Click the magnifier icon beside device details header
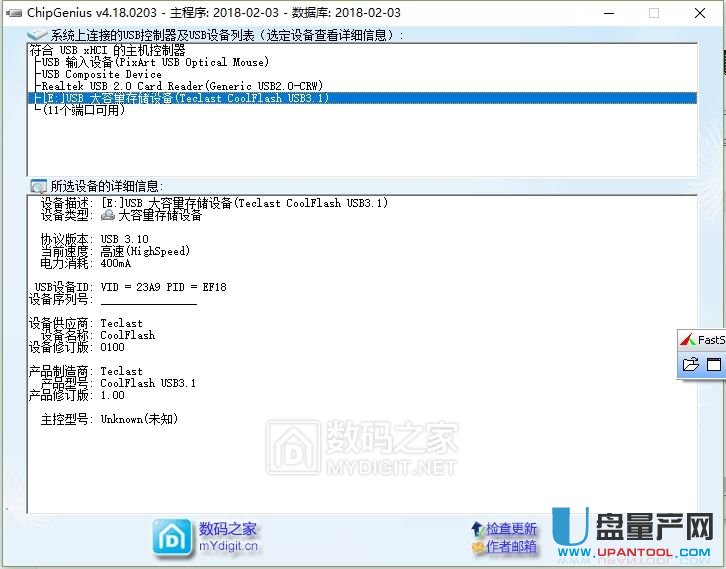This screenshot has width=726, height=569. click(x=38, y=186)
